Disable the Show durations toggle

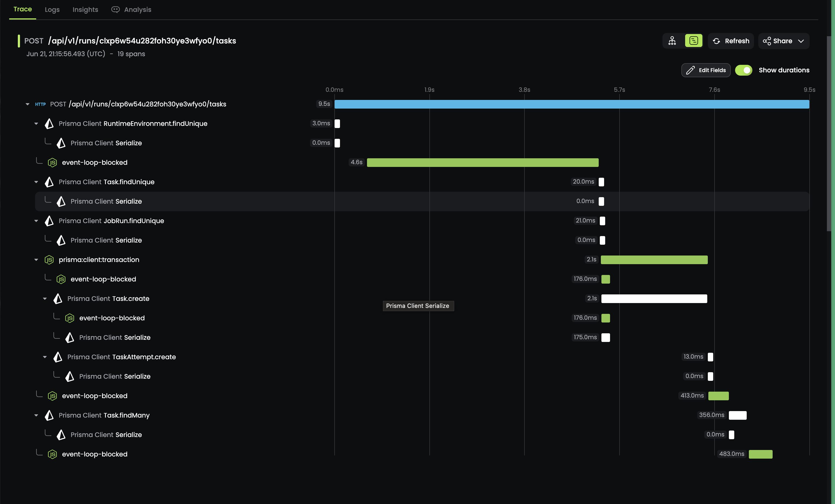click(x=744, y=70)
